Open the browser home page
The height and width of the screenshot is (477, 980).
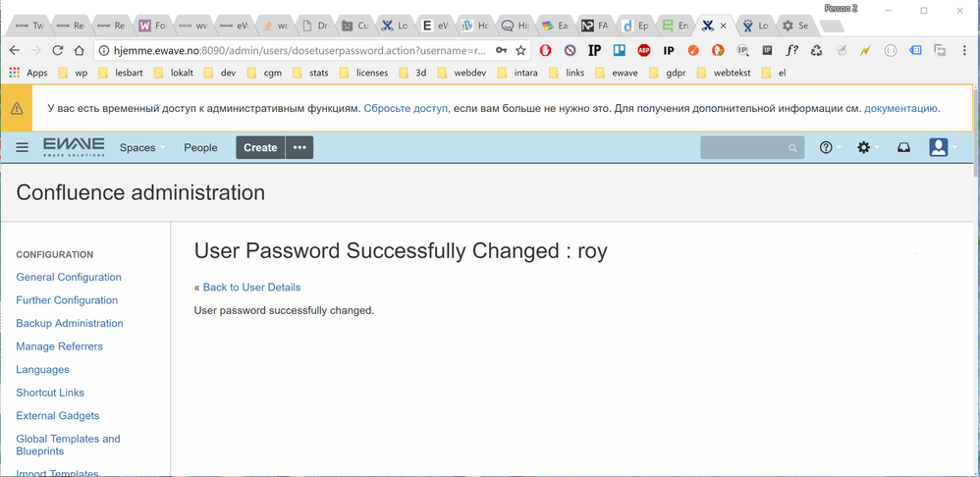79,51
